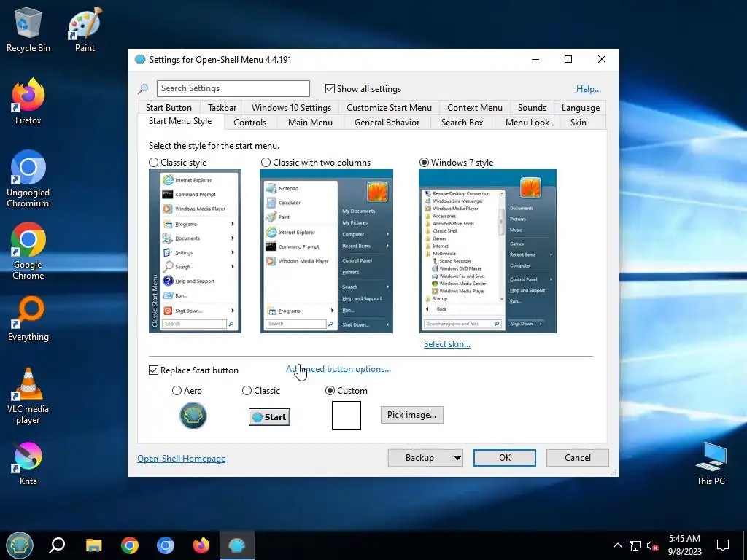Screen dimensions: 747x560
Task: Focus the Search Settings field
Action: click(x=233, y=88)
